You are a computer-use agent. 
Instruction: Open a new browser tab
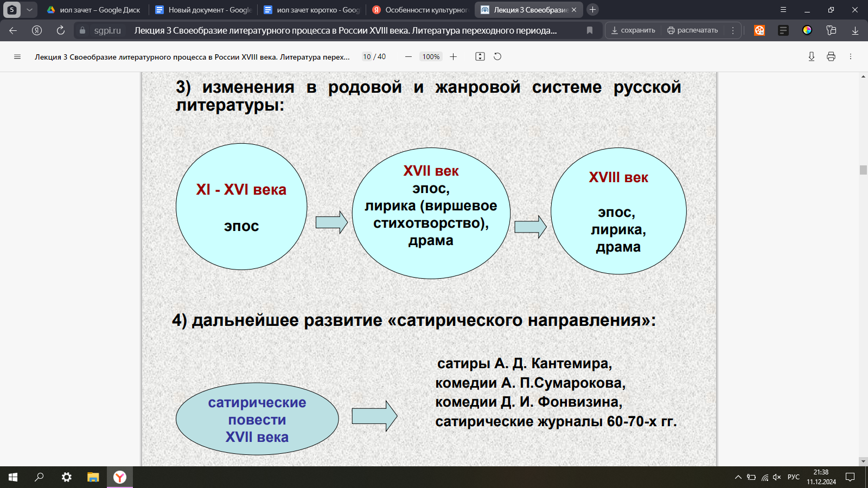pos(592,10)
